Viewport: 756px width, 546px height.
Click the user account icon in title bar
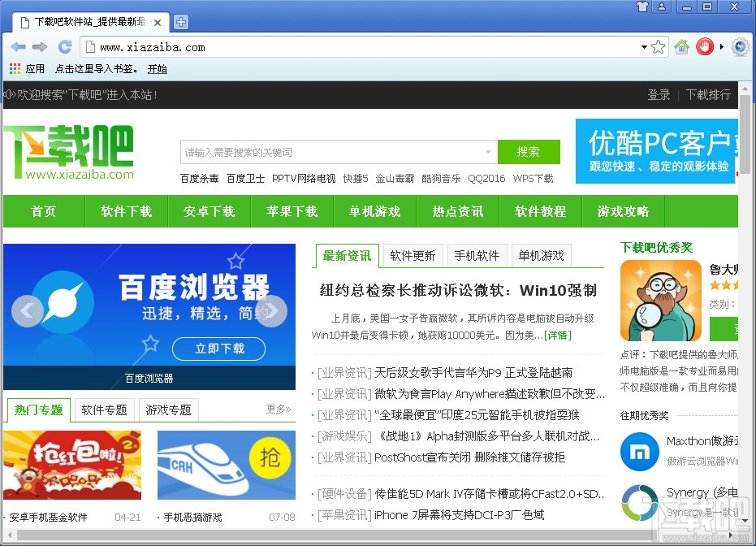662,6
